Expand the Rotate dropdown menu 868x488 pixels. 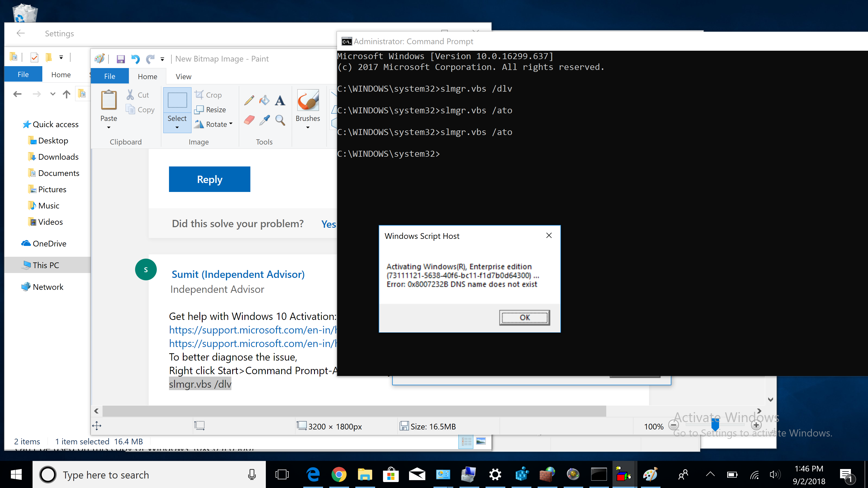tap(231, 124)
